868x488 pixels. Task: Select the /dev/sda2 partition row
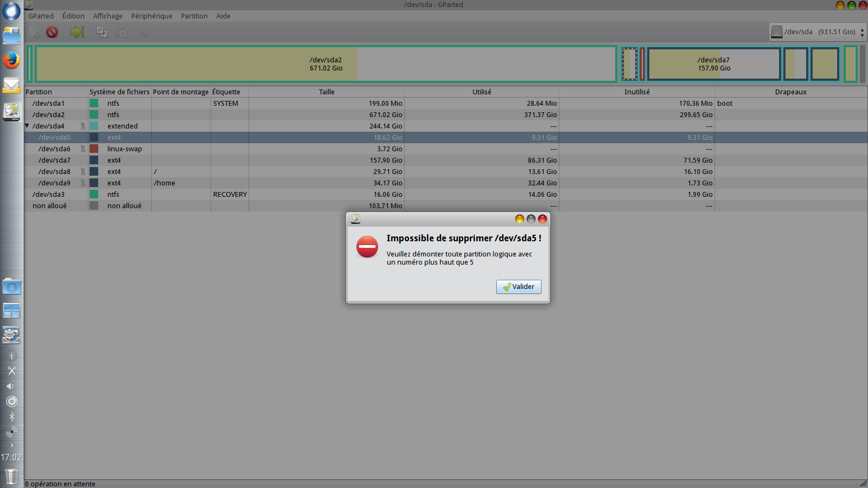tap(446, 114)
